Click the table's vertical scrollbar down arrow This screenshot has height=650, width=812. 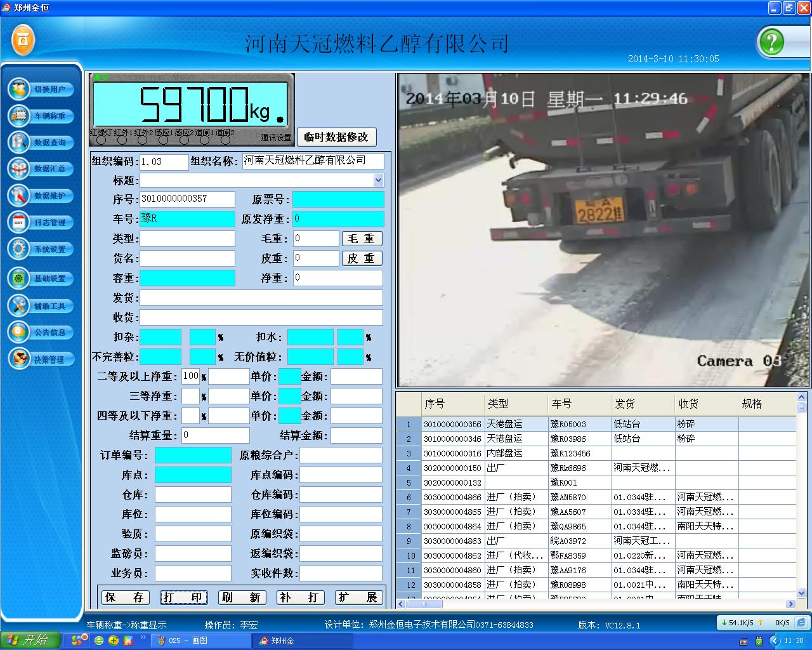pos(801,594)
